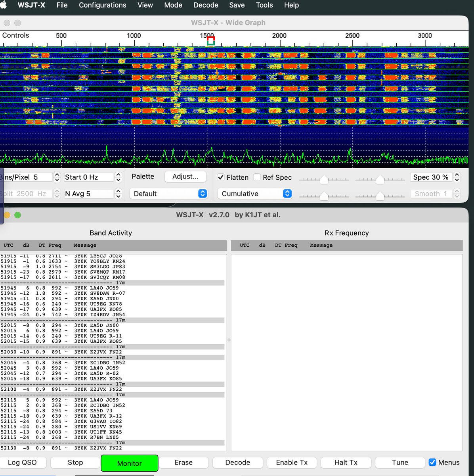Toggle the Menus checkbox
This screenshot has height=476, width=474.
point(432,463)
